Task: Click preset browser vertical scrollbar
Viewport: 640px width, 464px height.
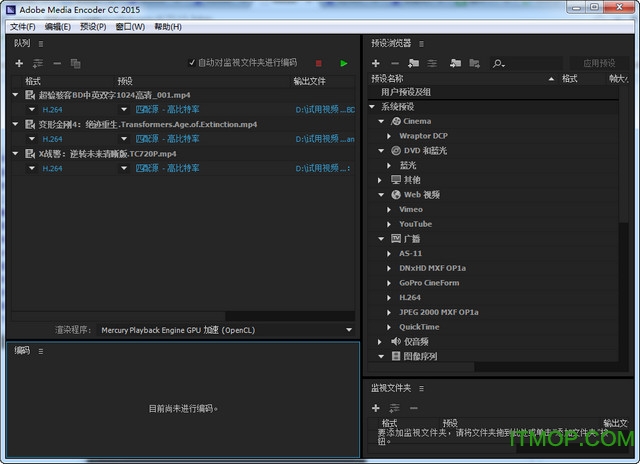Action: tap(623, 155)
